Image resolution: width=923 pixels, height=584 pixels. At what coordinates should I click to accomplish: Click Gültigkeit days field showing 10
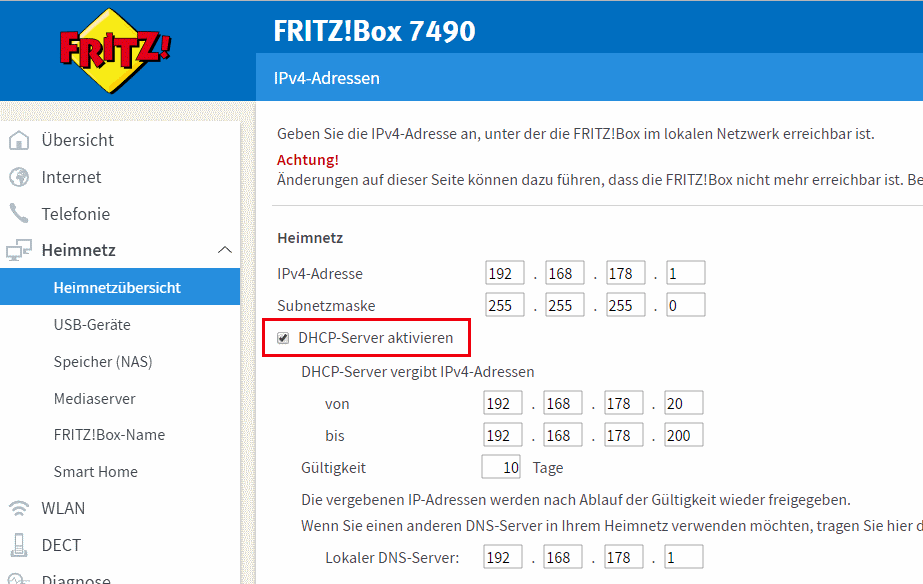(x=501, y=467)
